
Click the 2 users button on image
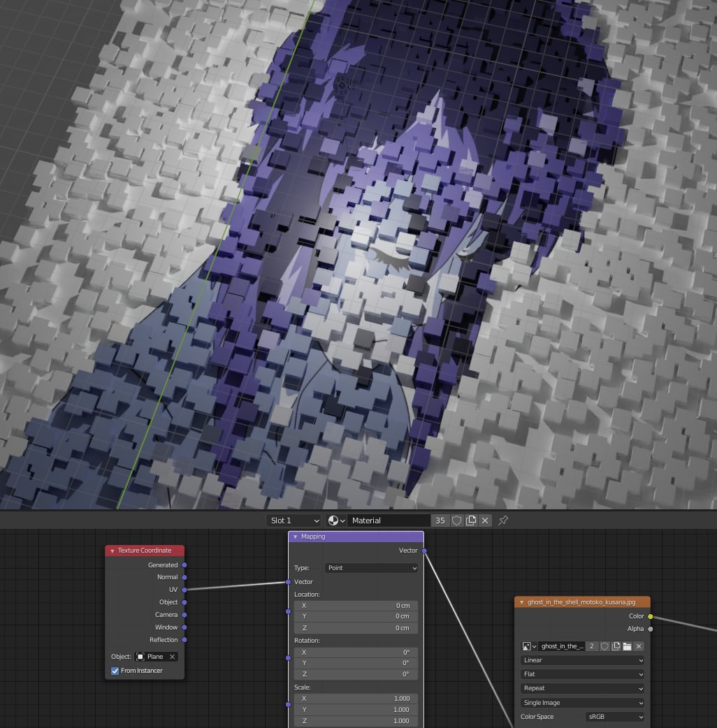click(x=592, y=646)
